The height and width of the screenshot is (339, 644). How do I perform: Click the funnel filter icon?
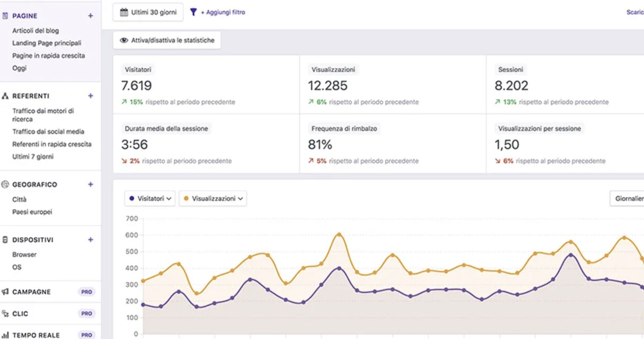[193, 12]
